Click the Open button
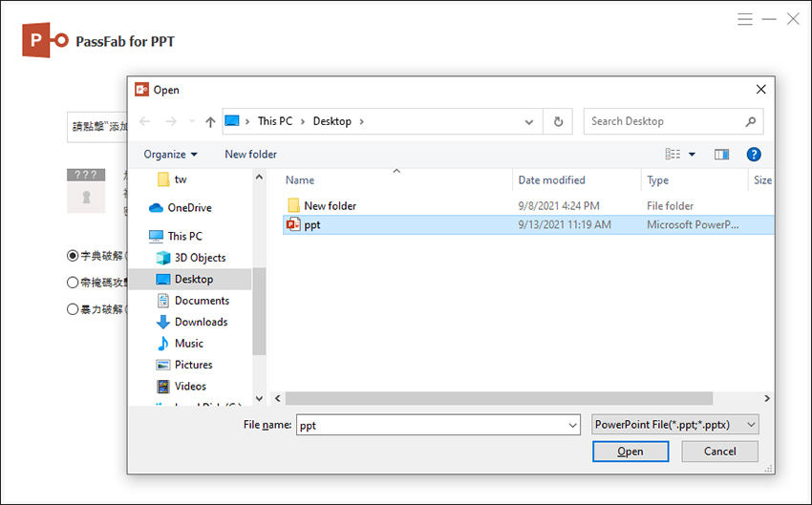Screen dimensions: 812x505 click(x=630, y=452)
